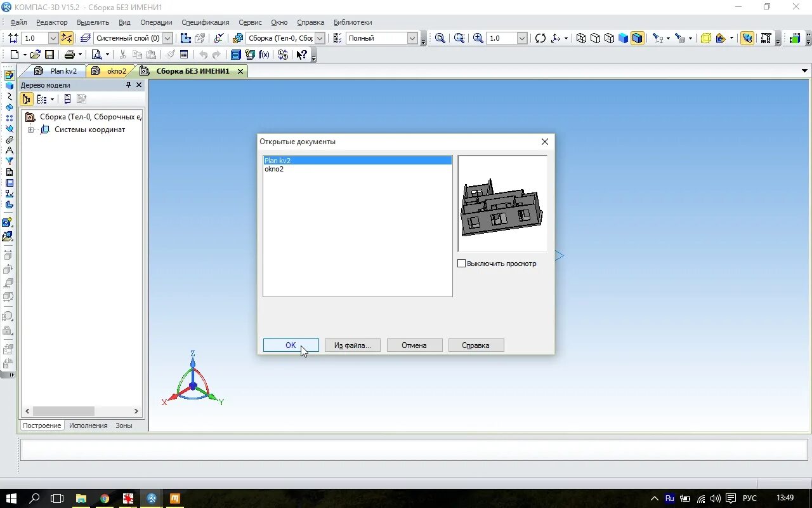Image resolution: width=812 pixels, height=508 pixels.
Task: Pin the Дерево модели panel
Action: pos(128,85)
